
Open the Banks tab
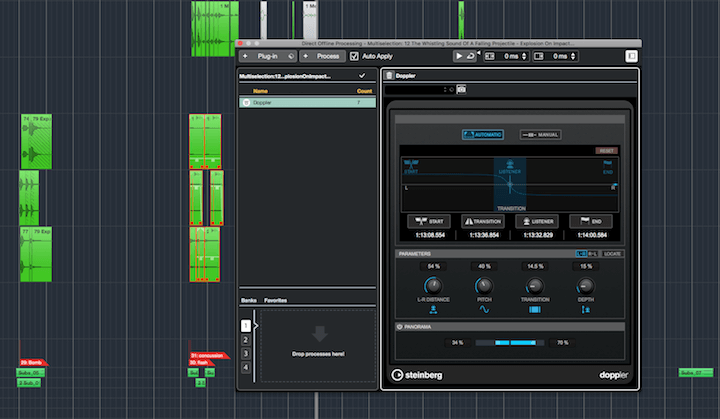249,300
